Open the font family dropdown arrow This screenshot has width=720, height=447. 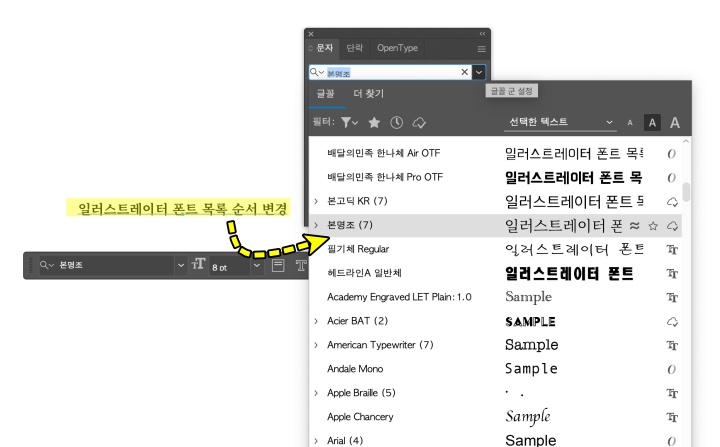pos(479,72)
